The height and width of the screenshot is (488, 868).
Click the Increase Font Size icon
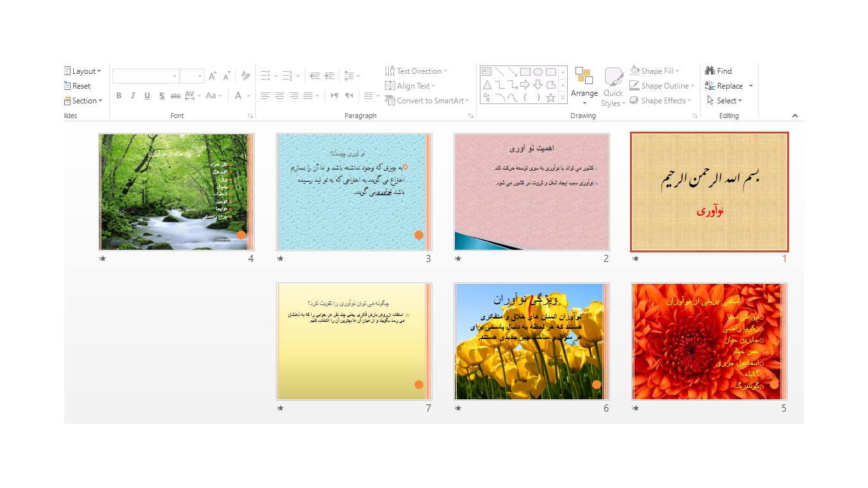click(x=212, y=76)
